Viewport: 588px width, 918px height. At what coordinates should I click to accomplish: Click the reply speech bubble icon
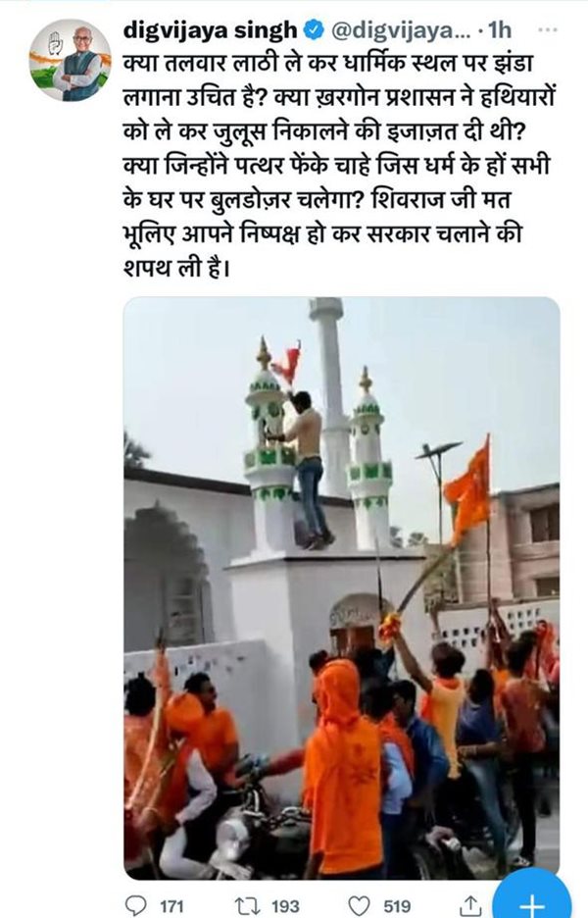coord(136,905)
